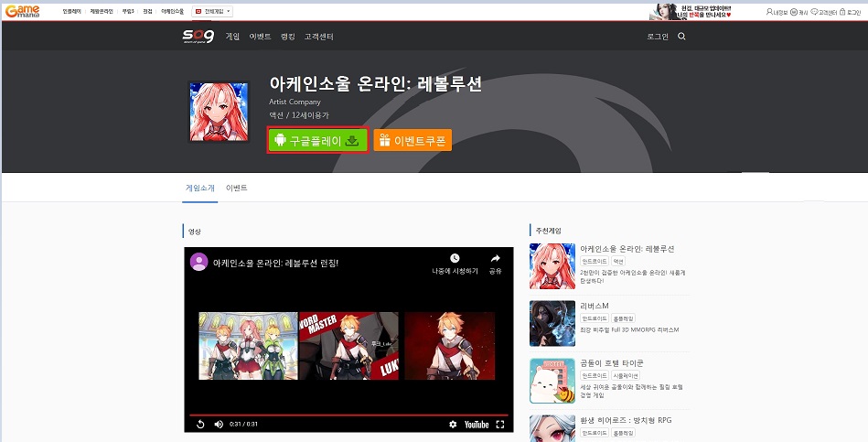This screenshot has width=868, height=442.
Task: Click the 최강 비주얼 Full 3D MMORPG description
Action: [x=629, y=330]
